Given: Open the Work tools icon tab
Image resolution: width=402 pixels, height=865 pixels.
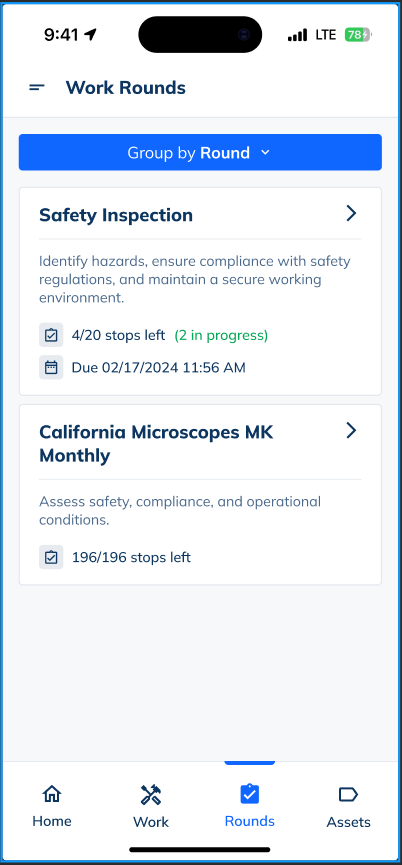Looking at the screenshot, I should [151, 794].
